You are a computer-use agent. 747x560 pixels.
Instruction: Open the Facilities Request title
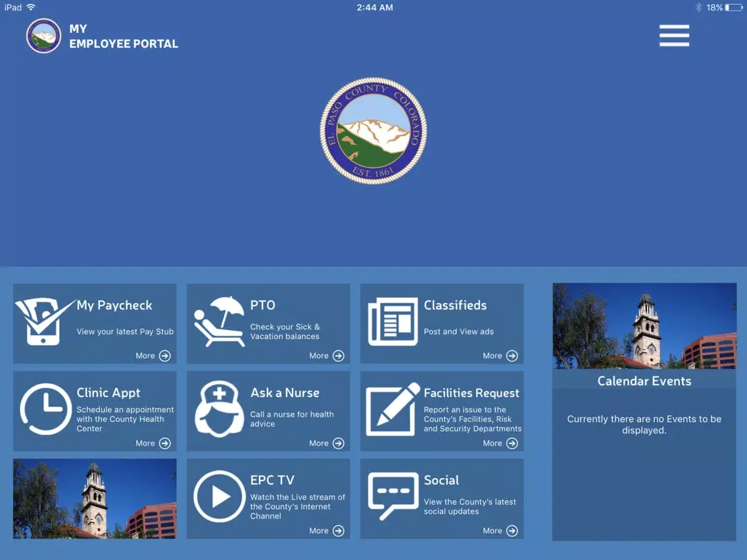[471, 393]
